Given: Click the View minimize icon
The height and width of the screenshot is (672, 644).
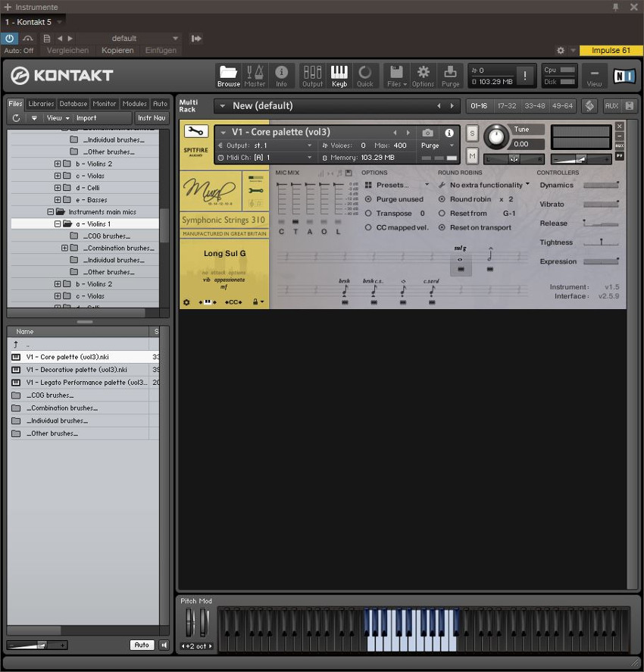Looking at the screenshot, I should 594,77.
